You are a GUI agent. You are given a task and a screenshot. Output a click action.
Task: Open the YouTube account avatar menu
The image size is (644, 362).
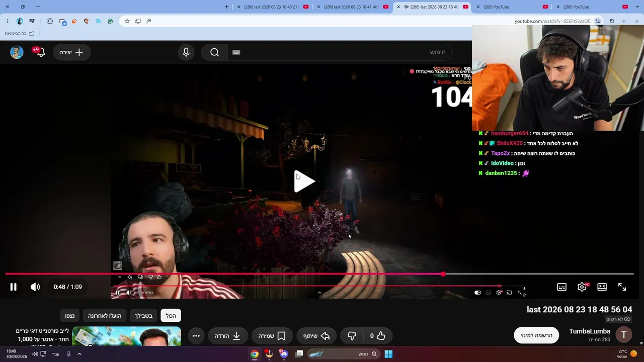click(17, 52)
